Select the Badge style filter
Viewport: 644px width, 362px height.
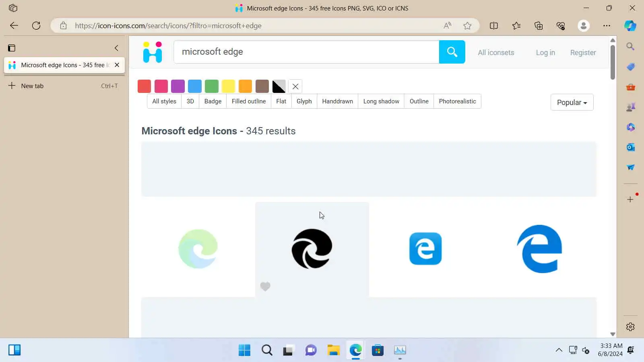point(213,101)
